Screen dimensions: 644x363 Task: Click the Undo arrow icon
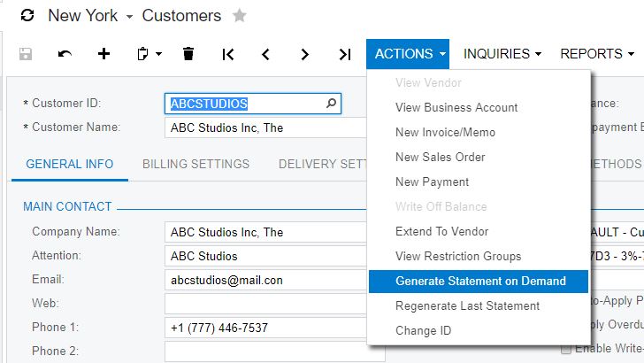[65, 54]
